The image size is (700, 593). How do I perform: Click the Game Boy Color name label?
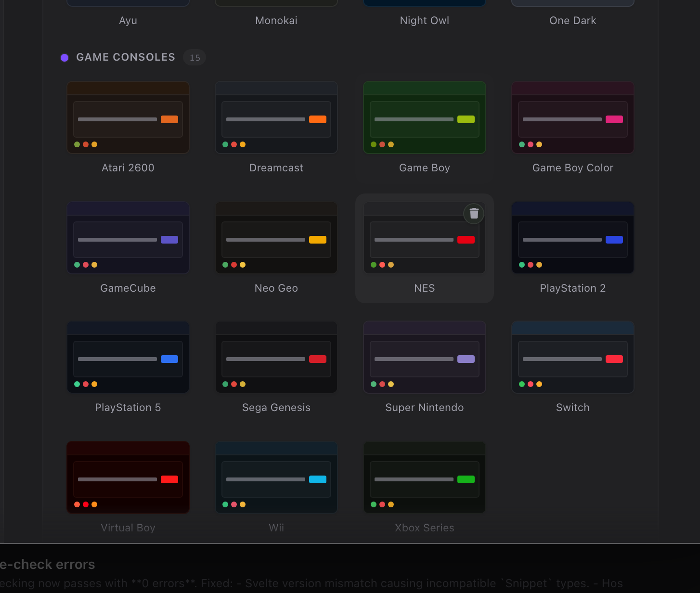click(573, 168)
